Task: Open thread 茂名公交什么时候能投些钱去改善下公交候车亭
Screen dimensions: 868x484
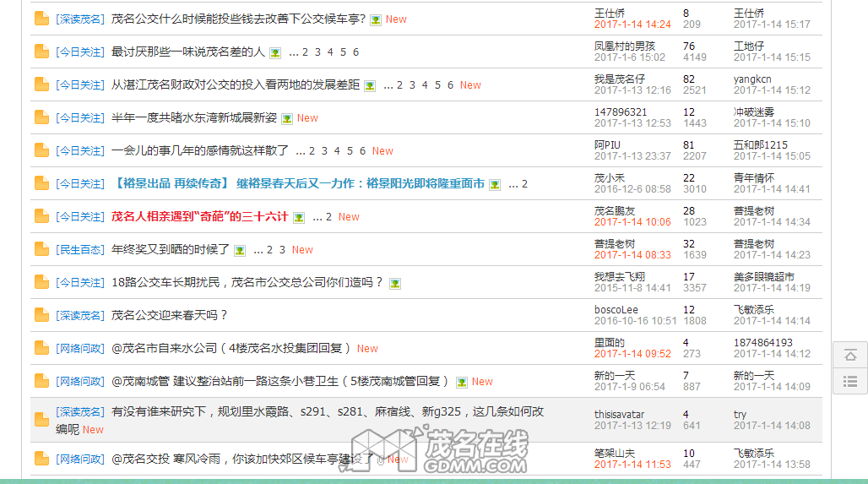Action: point(239,19)
